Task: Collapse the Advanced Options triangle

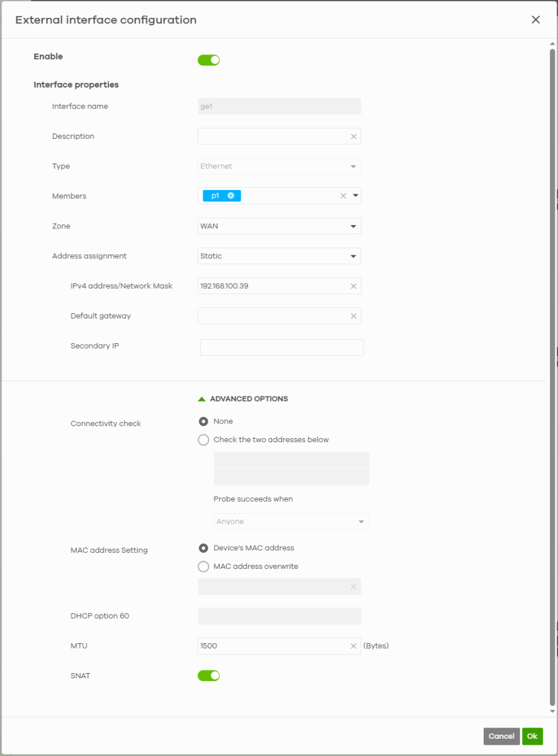Action: [x=202, y=399]
